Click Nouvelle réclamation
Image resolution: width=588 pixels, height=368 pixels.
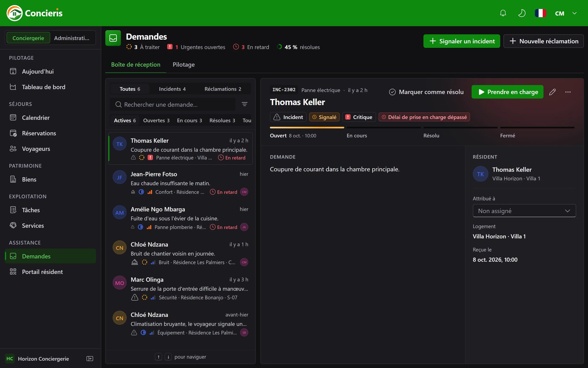(x=543, y=41)
